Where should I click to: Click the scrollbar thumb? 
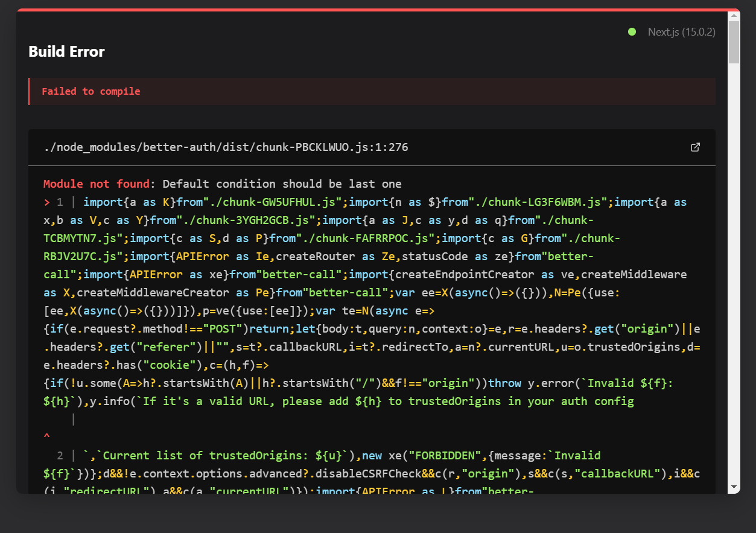[734, 41]
